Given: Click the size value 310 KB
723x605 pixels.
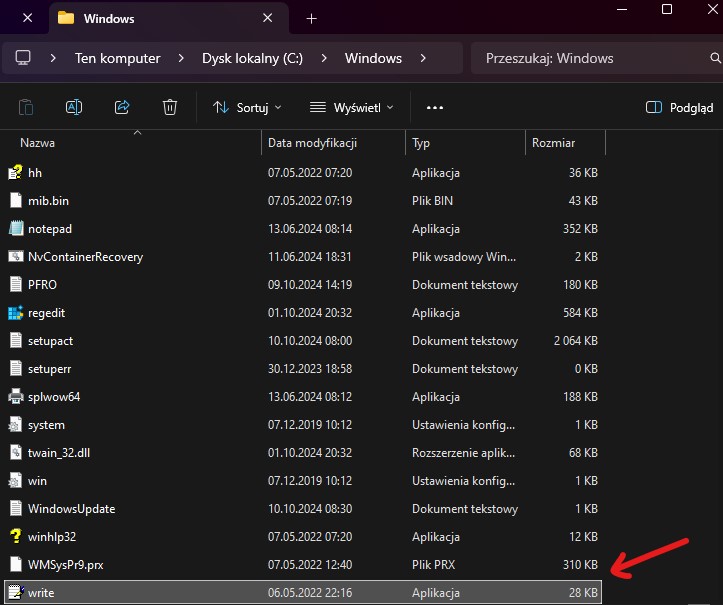Looking at the screenshot, I should [580, 564].
